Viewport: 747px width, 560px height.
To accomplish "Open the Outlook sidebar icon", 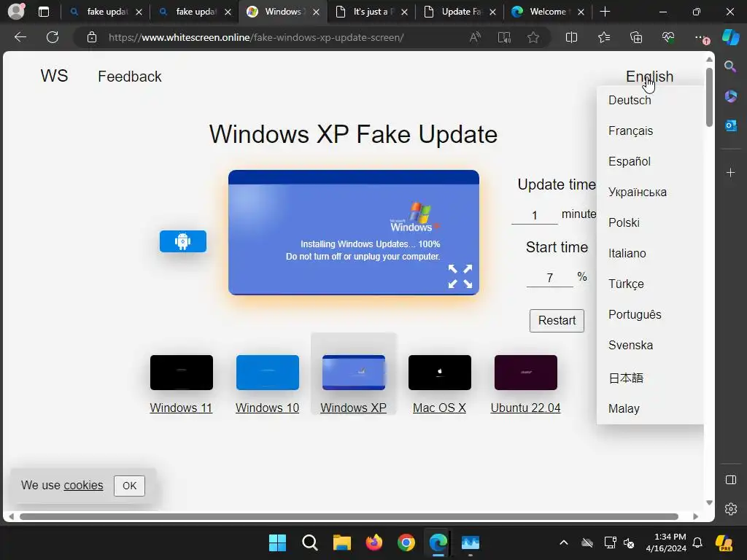I will [x=730, y=125].
